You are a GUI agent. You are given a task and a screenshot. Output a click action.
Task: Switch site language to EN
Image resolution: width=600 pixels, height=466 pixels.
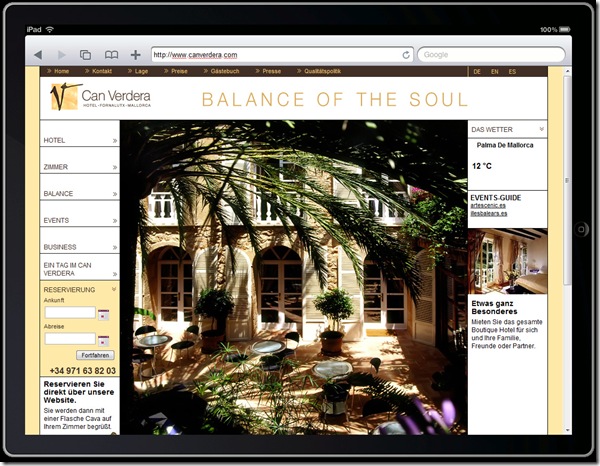494,72
